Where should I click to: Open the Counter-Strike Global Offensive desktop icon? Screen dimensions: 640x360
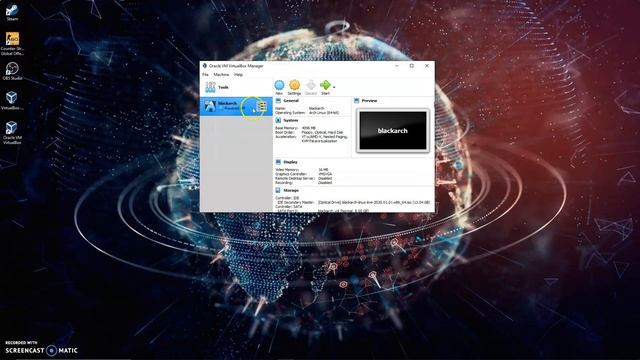(x=12, y=44)
